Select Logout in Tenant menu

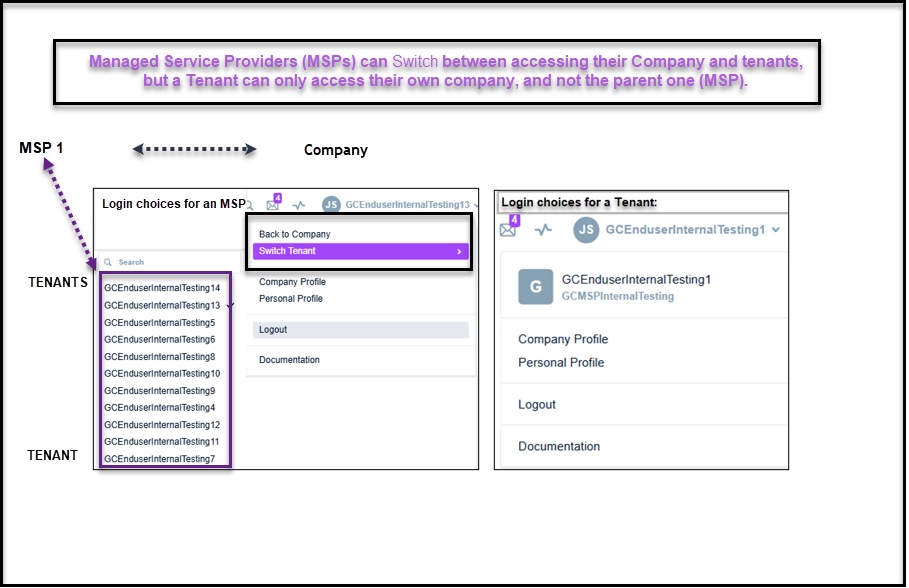537,405
